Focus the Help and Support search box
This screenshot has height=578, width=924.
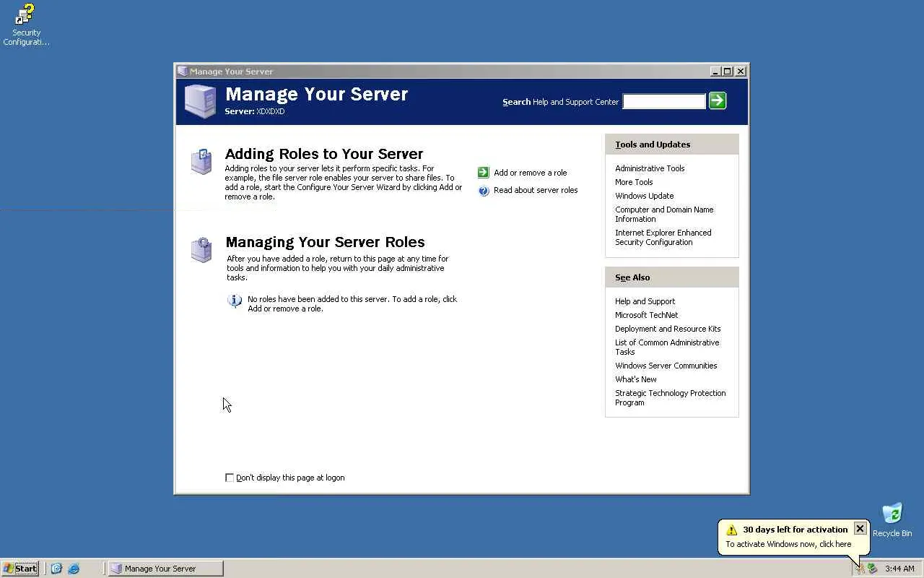664,102
